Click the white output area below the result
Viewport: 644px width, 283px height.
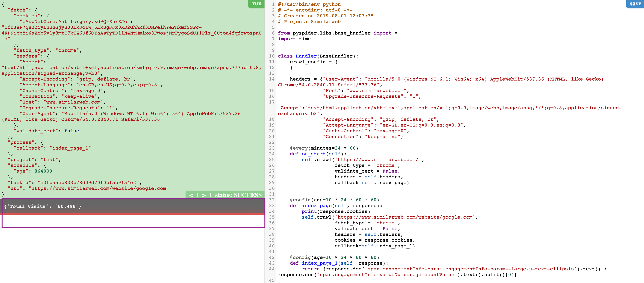tap(133, 221)
